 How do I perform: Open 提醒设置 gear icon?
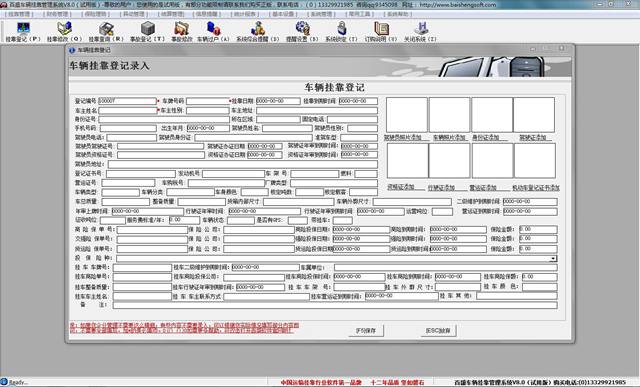[x=302, y=31]
